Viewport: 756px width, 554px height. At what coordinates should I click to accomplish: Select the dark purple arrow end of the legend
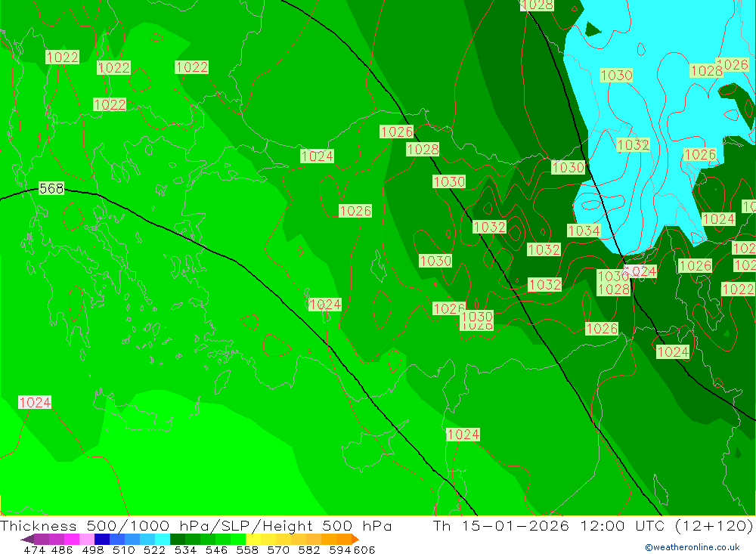point(27,539)
